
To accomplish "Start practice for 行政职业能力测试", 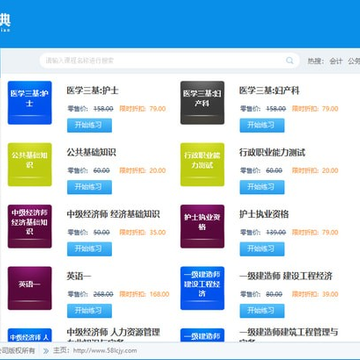I will (262, 187).
